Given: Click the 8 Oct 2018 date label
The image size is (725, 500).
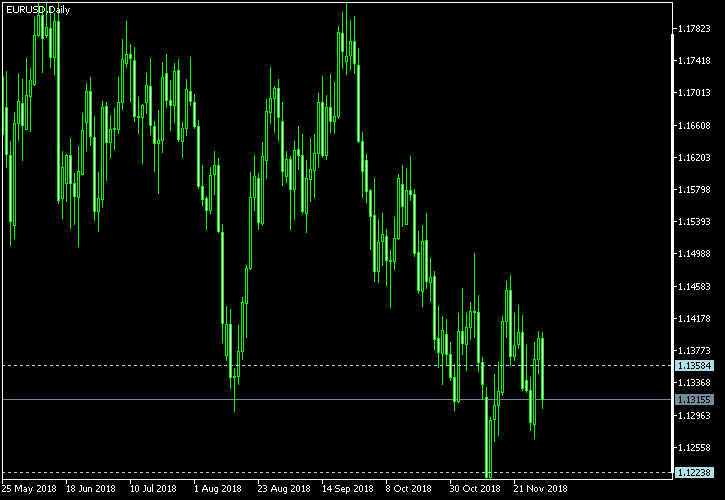Looking at the screenshot, I should pyautogui.click(x=409, y=488).
